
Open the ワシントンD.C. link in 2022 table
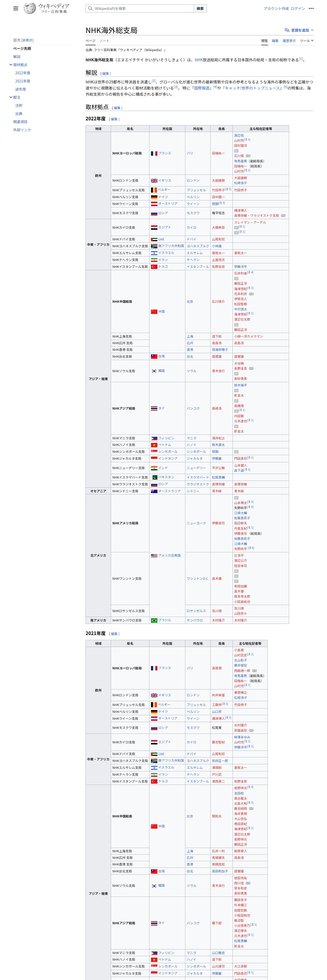pyautogui.click(x=198, y=579)
